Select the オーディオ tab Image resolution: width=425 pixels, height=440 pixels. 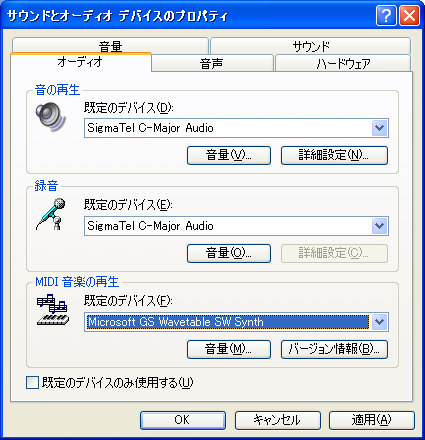coord(80,62)
